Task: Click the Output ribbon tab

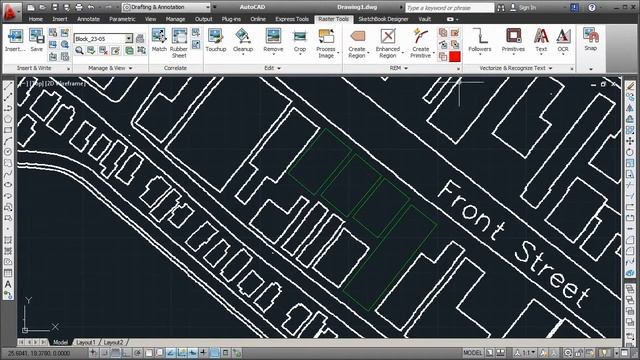Action: (x=203, y=19)
